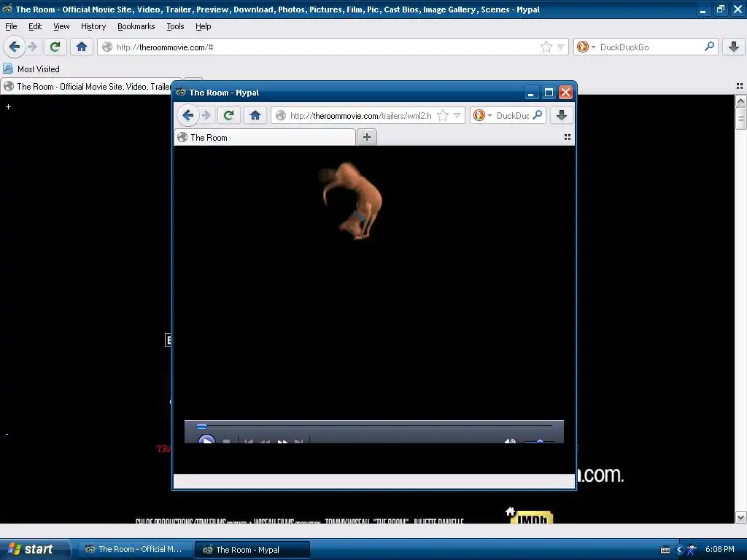
Task: Click the 6:08 PM taskbar clock
Action: pyautogui.click(x=719, y=549)
